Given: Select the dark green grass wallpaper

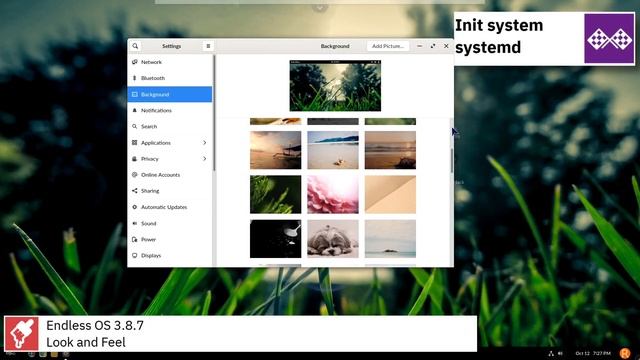Looking at the screenshot, I should [276, 194].
